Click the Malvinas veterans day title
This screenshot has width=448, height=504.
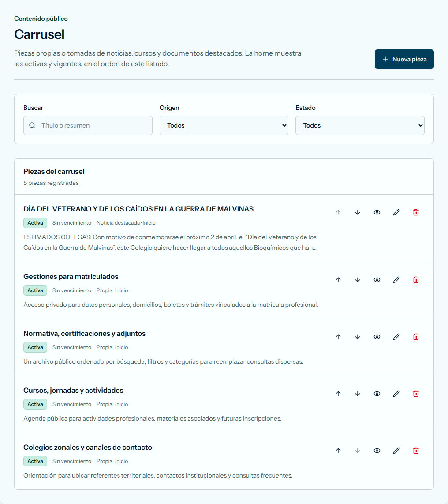tap(138, 209)
